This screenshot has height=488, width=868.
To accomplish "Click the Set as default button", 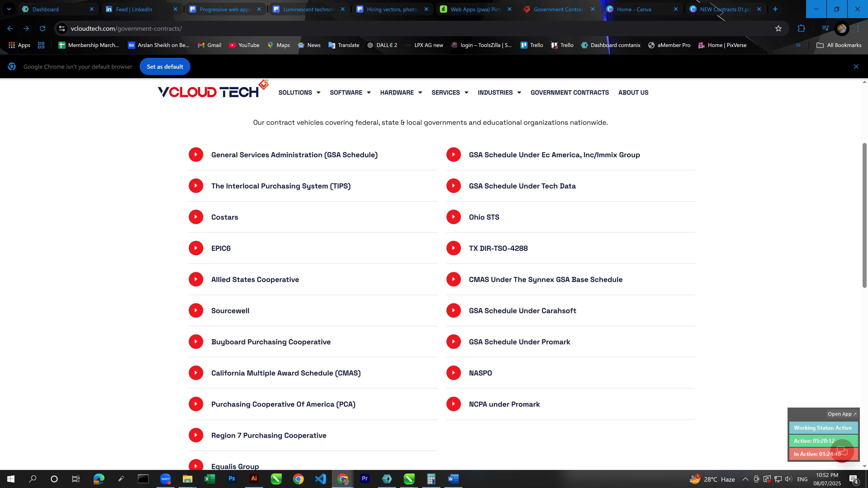I will (x=165, y=67).
